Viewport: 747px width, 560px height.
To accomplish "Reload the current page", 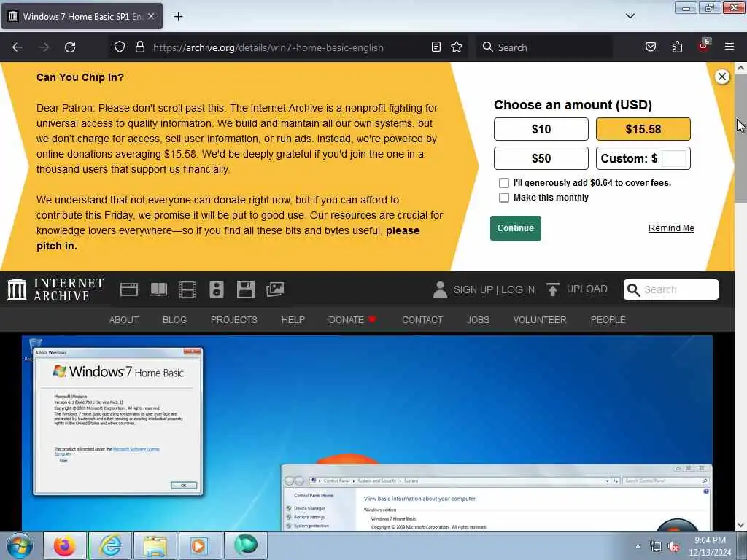I will click(x=70, y=47).
